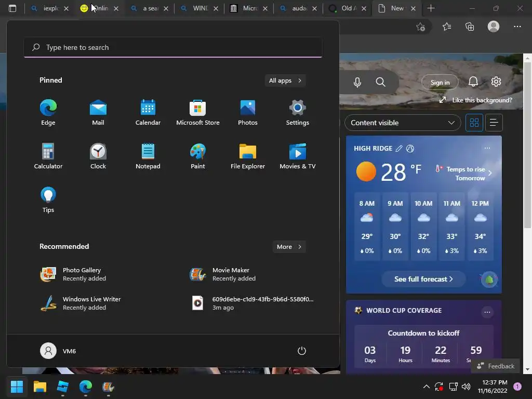Click the power button in Start menu
Viewport: 532px width, 399px height.
302,351
